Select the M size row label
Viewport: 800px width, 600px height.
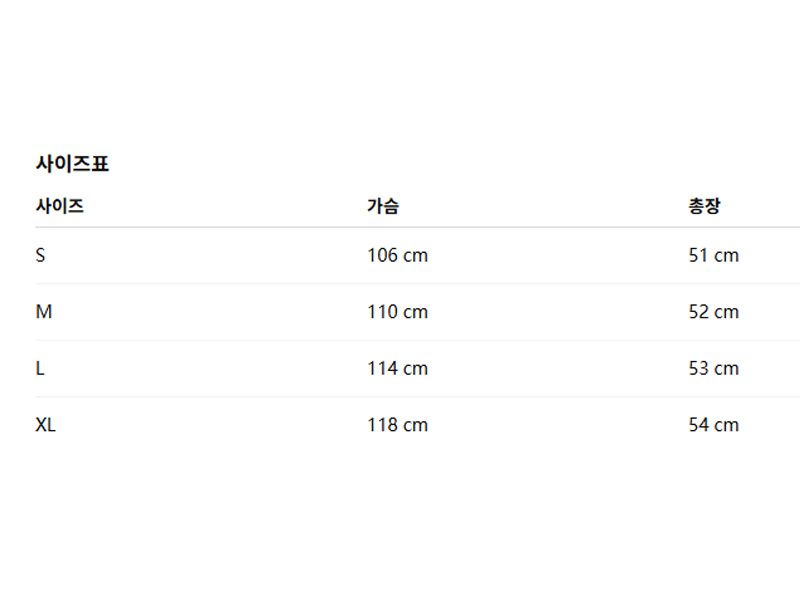point(43,312)
